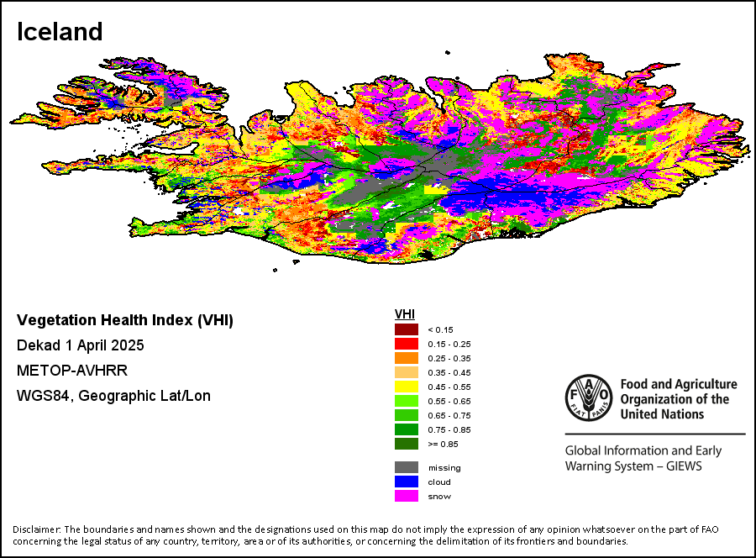Click Global Information and Early Warning System text
Screen dimensions: 756x558
(x=643, y=458)
